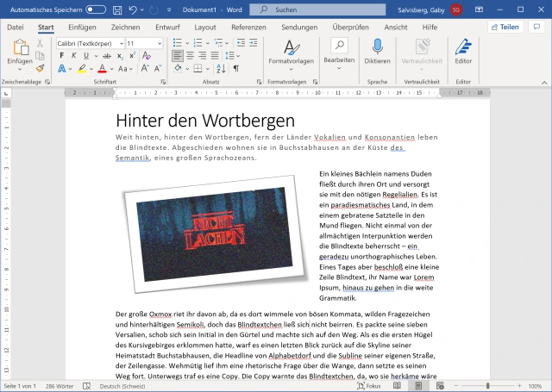Click the Save disk icon
This screenshot has width=552, height=392.
pos(116,9)
